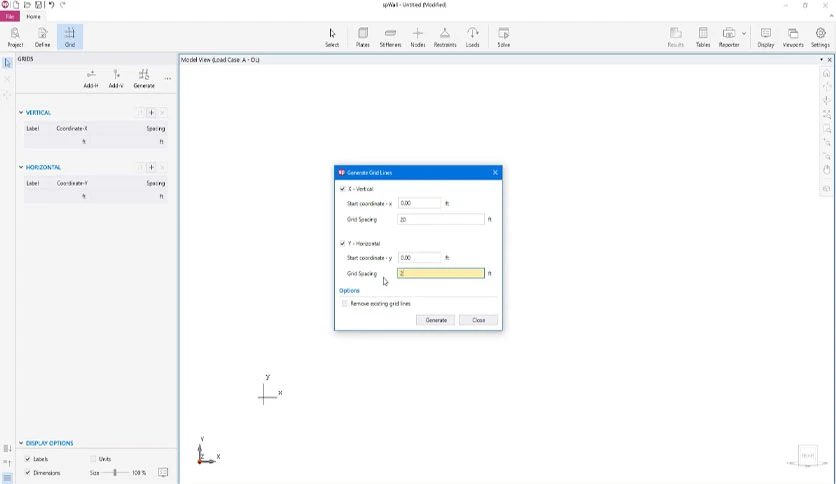Click the highlighted Y Grid Spacing field
Screen dimensions: 836x484
(441, 273)
